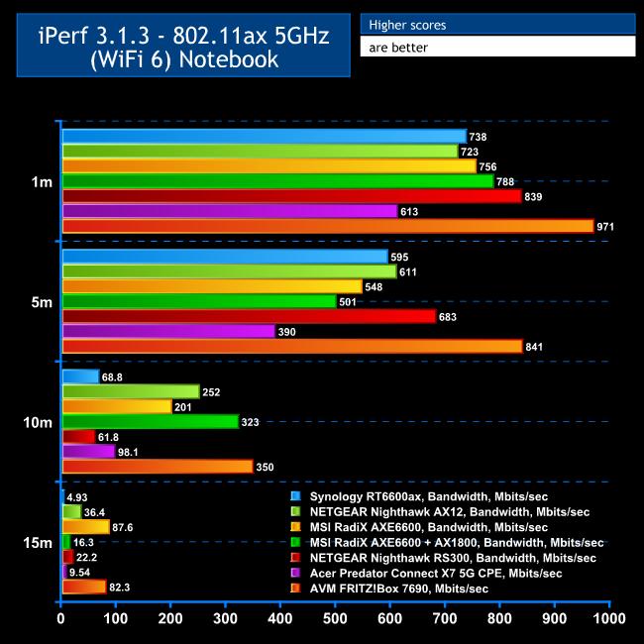
Task: Select legend text 'MSI RadiX AXE6600, Bandwidth, Mbits/sec'
Action: [x=429, y=527]
